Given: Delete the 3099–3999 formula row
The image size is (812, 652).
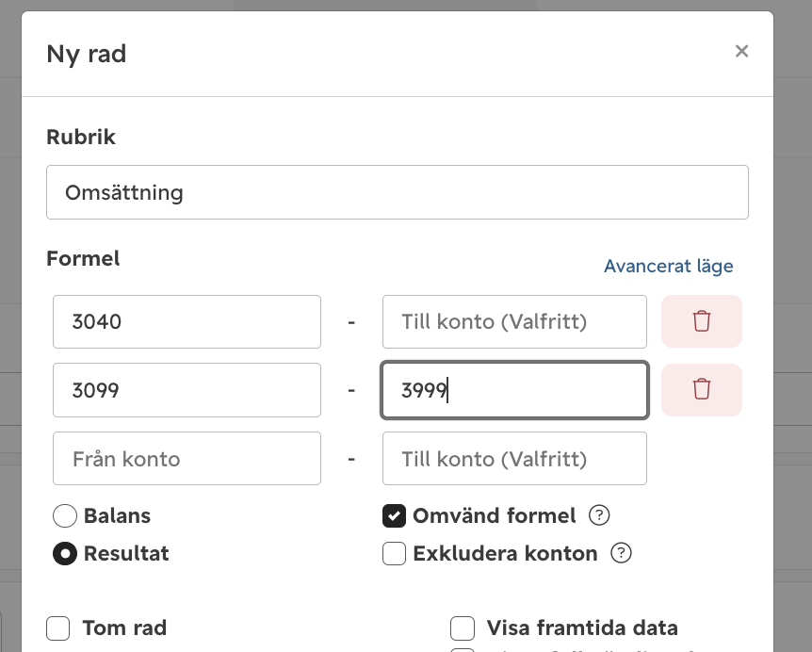Looking at the screenshot, I should tap(702, 390).
